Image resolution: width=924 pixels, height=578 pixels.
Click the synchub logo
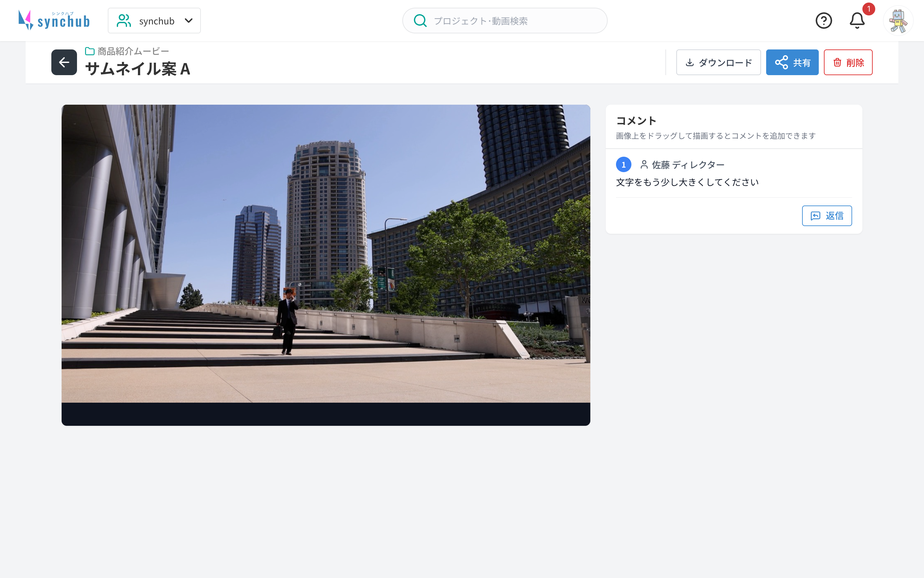coord(54,20)
